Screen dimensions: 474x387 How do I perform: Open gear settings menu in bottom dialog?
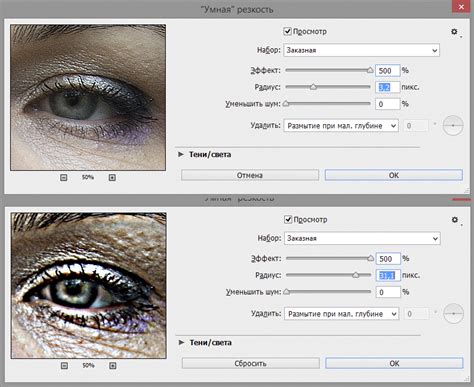coord(455,220)
